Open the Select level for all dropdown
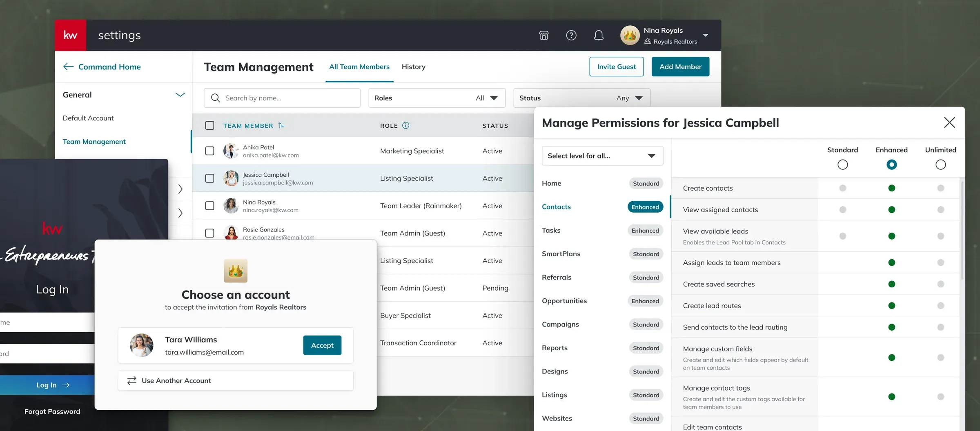The image size is (980, 431). click(x=602, y=156)
